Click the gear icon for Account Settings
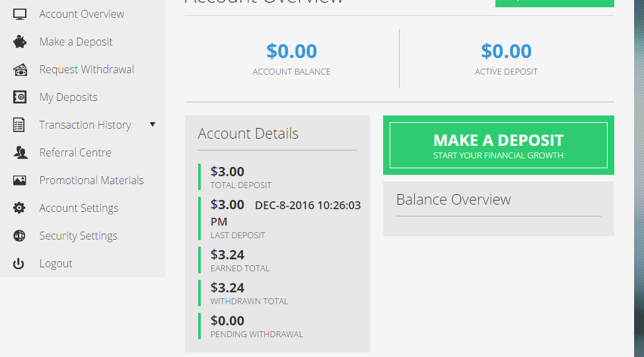This screenshot has width=644, height=357. [x=20, y=208]
